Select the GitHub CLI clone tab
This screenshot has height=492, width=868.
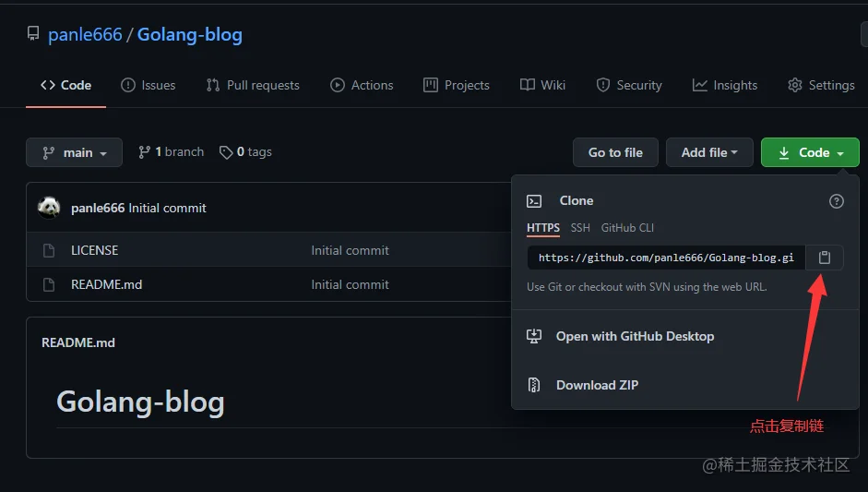point(627,228)
